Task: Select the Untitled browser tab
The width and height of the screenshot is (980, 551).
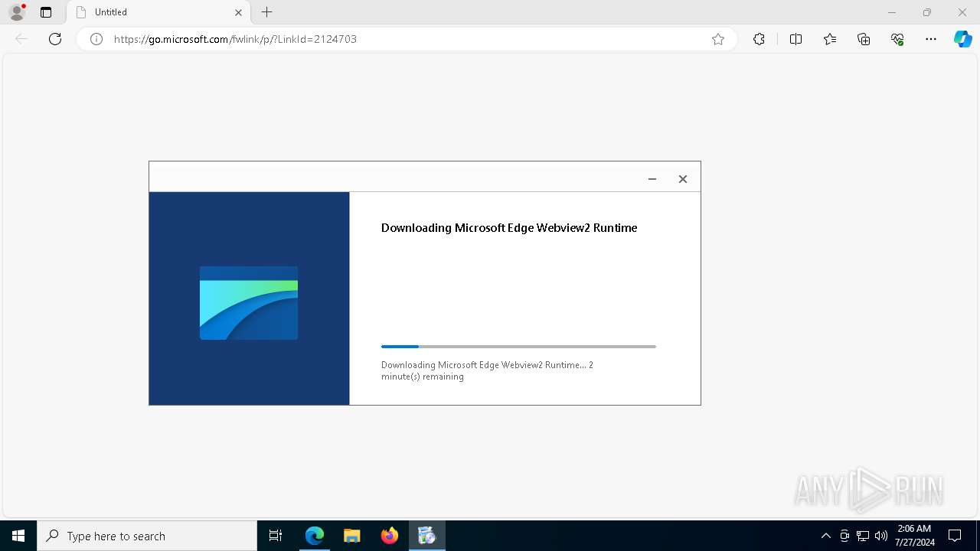Action: 159,12
